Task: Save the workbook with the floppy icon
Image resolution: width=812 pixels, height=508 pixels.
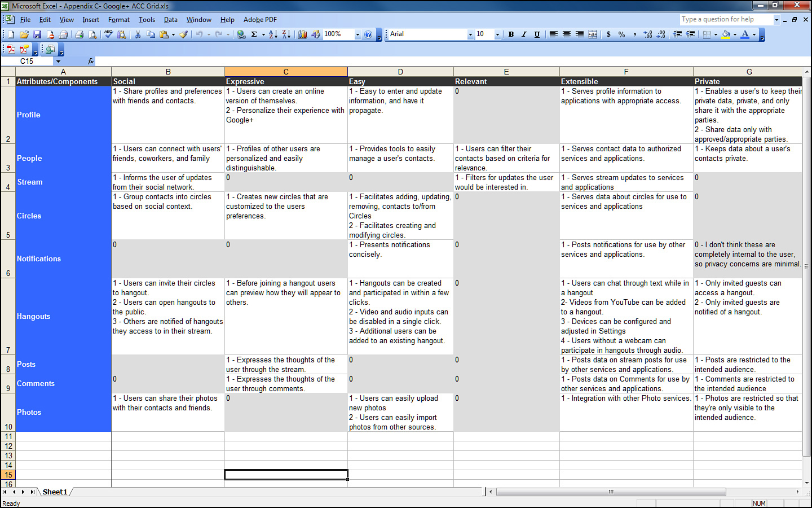Action: (x=37, y=34)
